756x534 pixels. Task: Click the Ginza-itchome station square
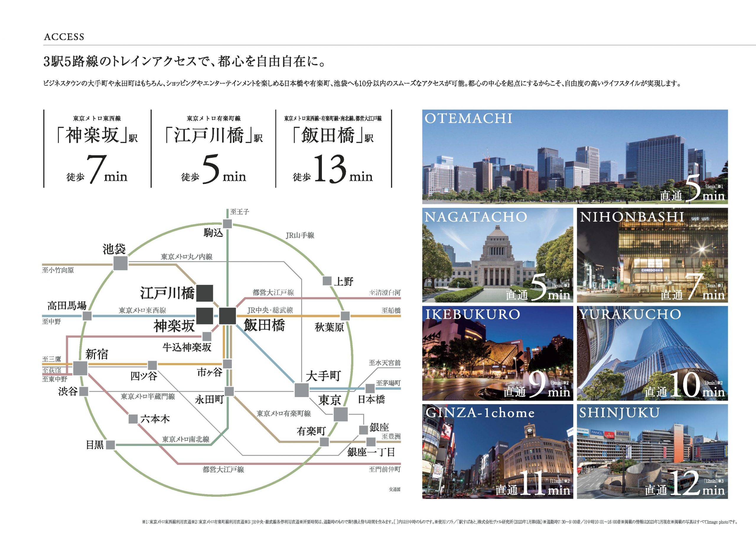coord(371,442)
